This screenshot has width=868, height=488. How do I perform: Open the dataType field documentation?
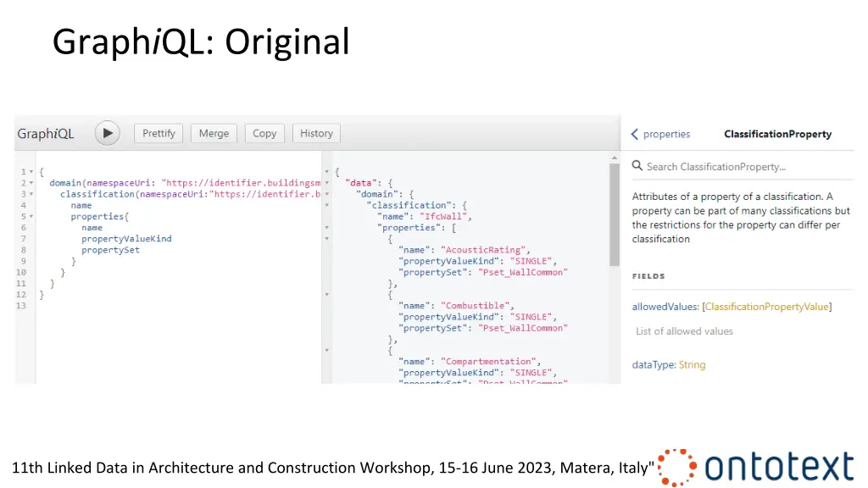pyautogui.click(x=654, y=364)
